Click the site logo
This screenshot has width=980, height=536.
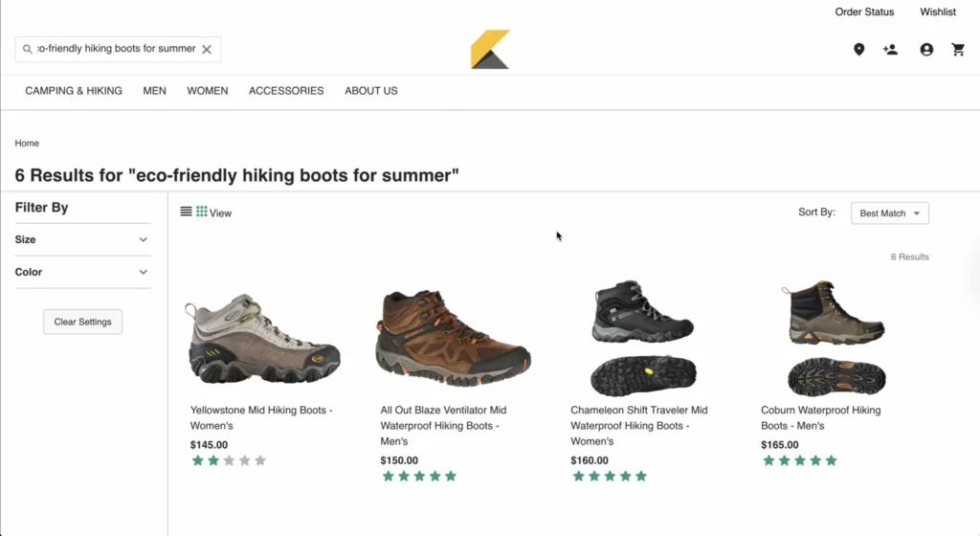[x=489, y=50]
